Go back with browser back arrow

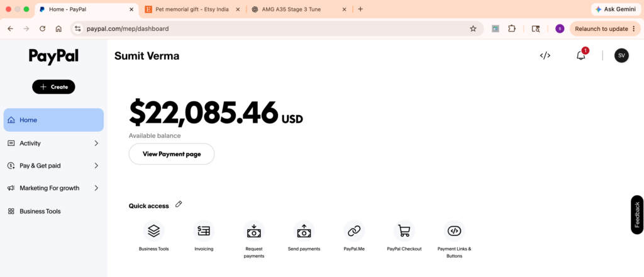(10, 29)
